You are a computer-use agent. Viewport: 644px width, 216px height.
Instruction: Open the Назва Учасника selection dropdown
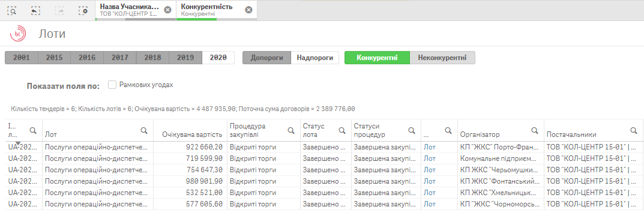tap(130, 10)
